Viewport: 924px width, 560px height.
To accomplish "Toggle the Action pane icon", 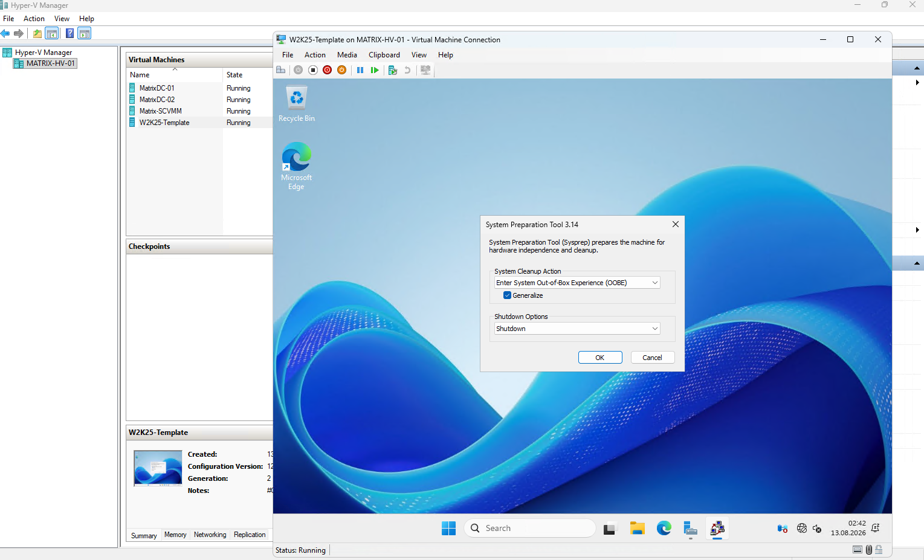I will [x=85, y=34].
